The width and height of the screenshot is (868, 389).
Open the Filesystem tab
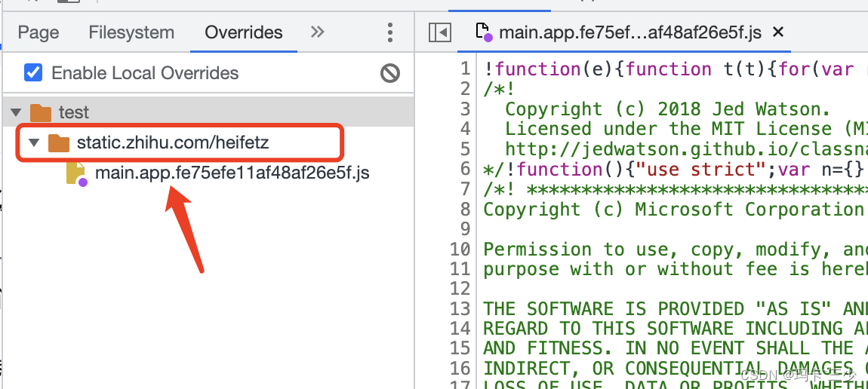[x=131, y=32]
